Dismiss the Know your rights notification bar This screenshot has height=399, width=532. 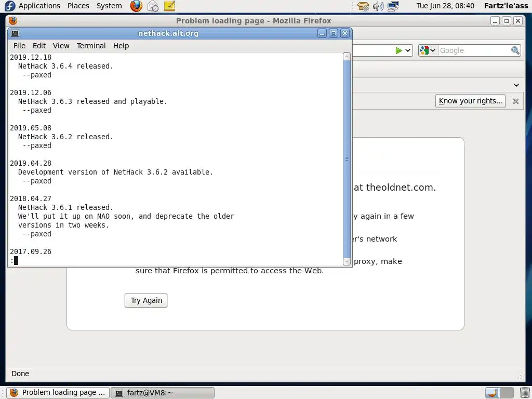pyautogui.click(x=516, y=101)
